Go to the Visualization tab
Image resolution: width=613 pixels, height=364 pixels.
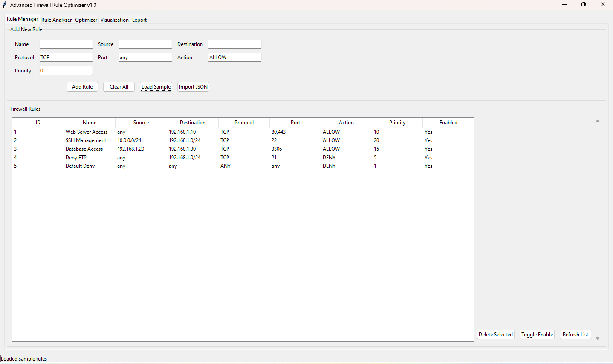(x=114, y=20)
